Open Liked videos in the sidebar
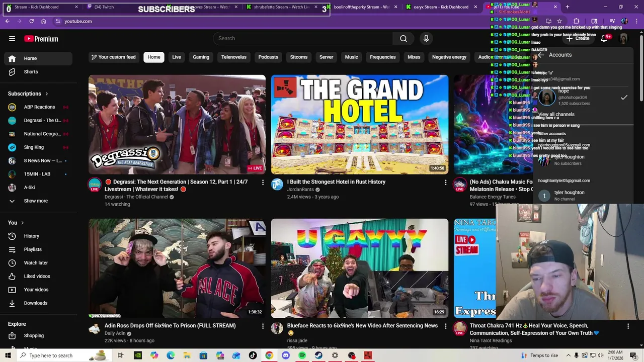The image size is (644, 362). point(38,276)
